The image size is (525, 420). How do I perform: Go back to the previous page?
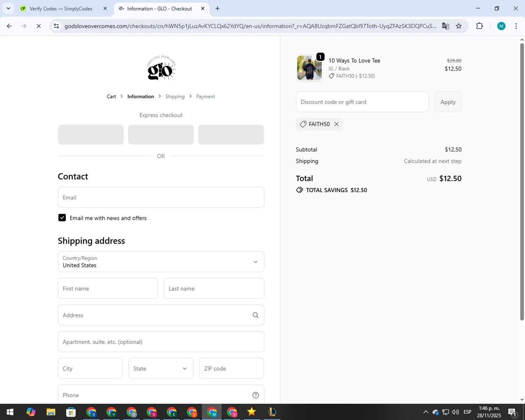(x=9, y=26)
